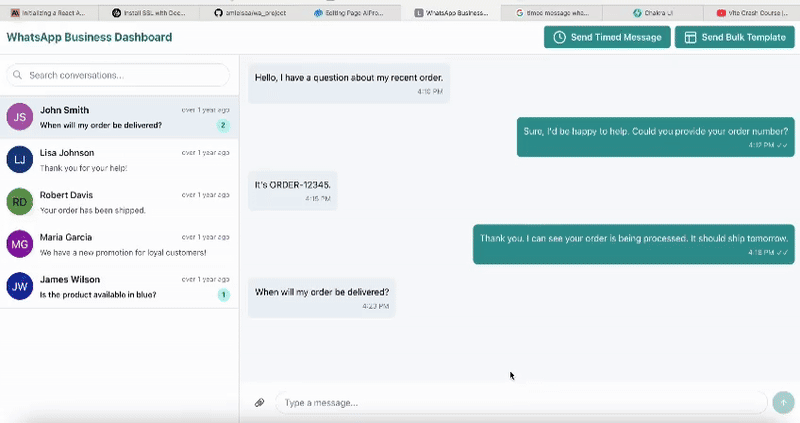Click James Wilson's unread badge showing 1
This screenshot has height=423, width=800.
coord(223,294)
